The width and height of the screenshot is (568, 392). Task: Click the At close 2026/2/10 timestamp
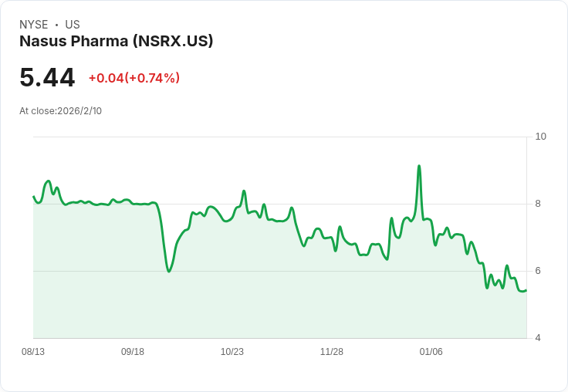60,111
